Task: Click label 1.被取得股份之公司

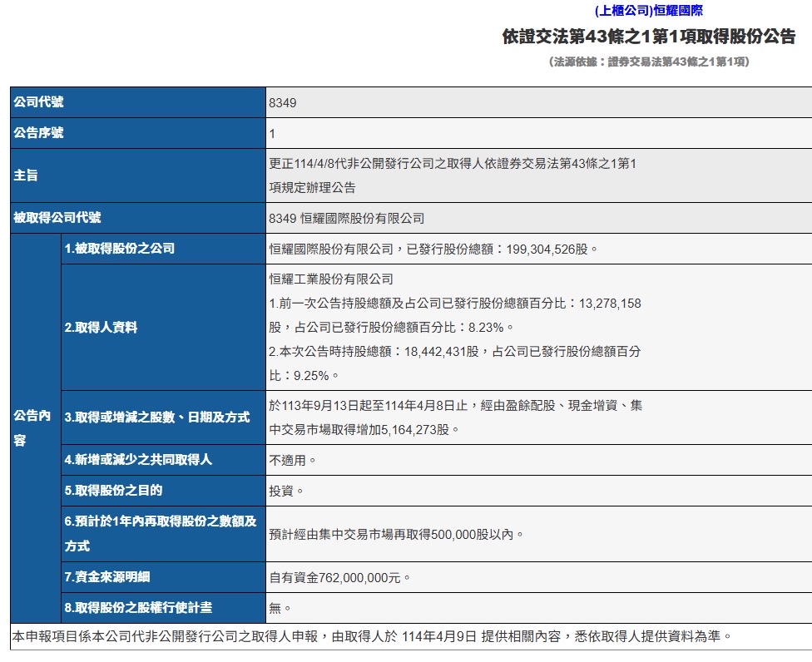Action: [x=163, y=249]
